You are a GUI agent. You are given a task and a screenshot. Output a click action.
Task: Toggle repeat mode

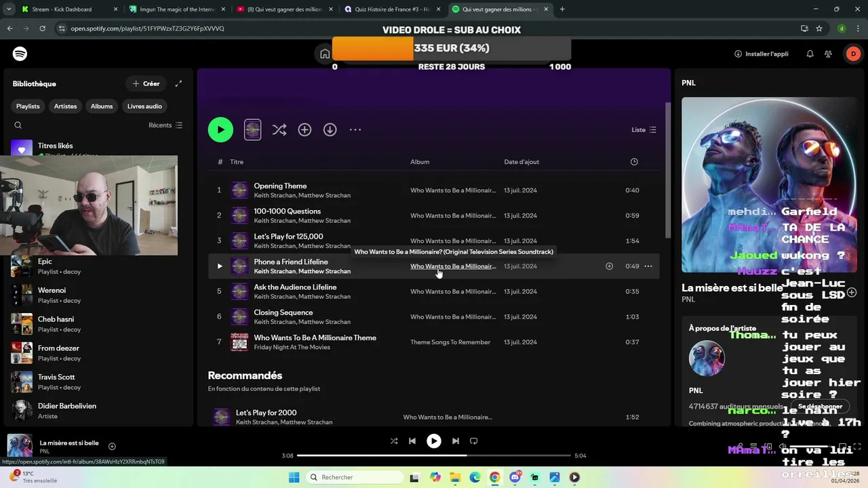pyautogui.click(x=474, y=441)
